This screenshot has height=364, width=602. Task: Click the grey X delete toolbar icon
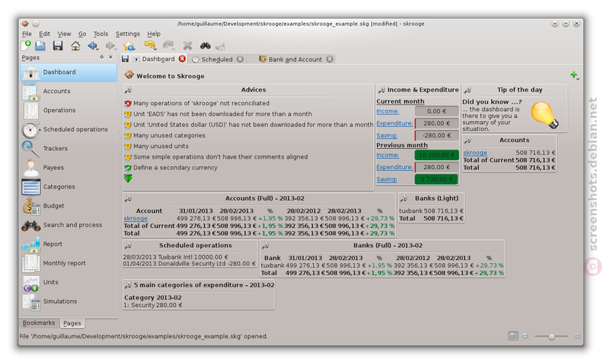187,46
